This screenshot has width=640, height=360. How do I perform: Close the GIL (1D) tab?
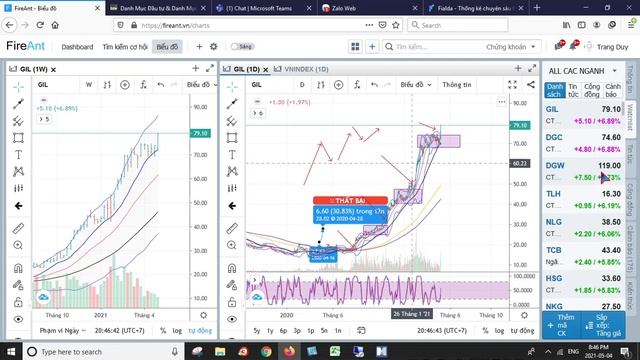coord(266,70)
